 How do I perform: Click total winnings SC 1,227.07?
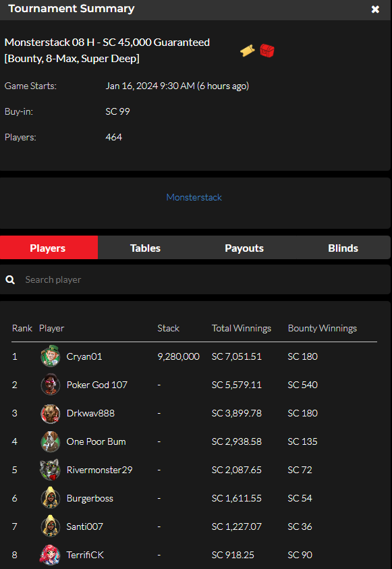[237, 526]
